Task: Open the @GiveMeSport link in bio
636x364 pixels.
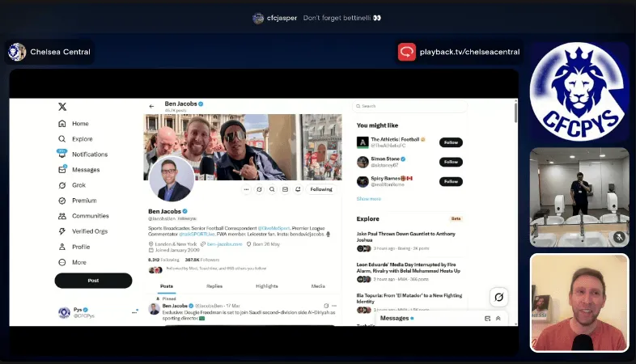Action: [x=273, y=228]
